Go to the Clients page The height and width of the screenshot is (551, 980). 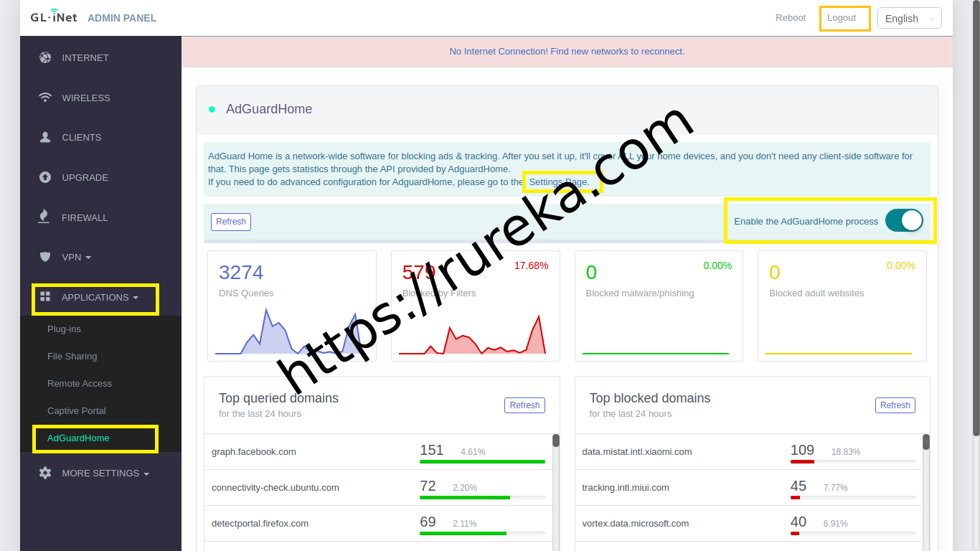82,137
